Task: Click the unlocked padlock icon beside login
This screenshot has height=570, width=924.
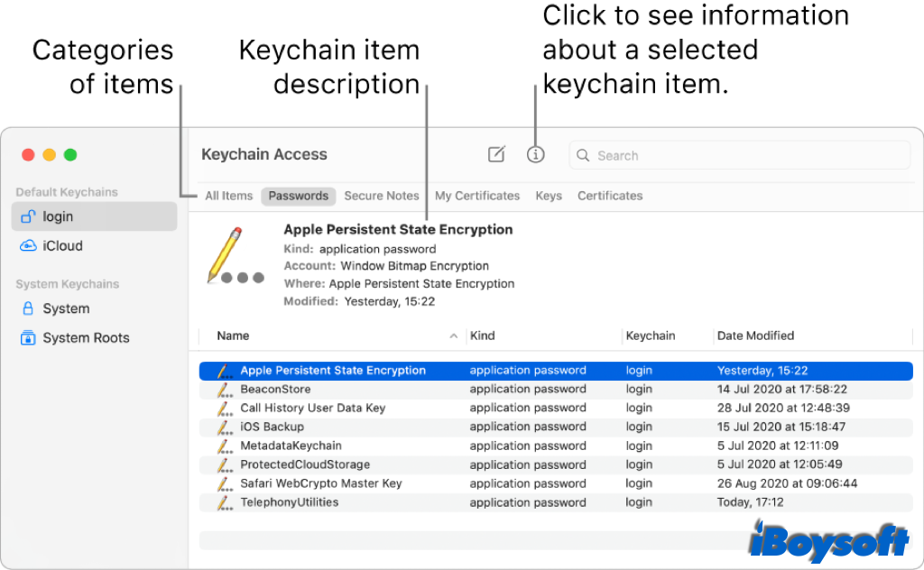Action: 28,216
